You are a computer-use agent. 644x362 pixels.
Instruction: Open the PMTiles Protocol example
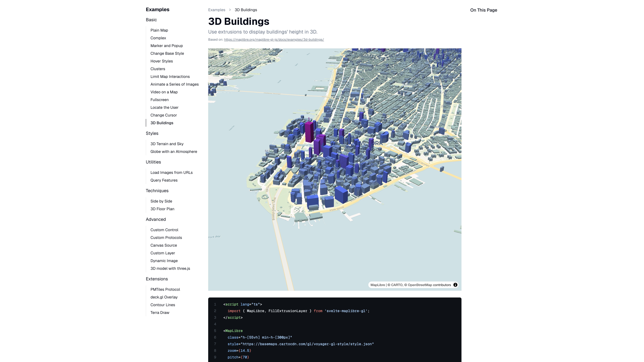(165, 289)
